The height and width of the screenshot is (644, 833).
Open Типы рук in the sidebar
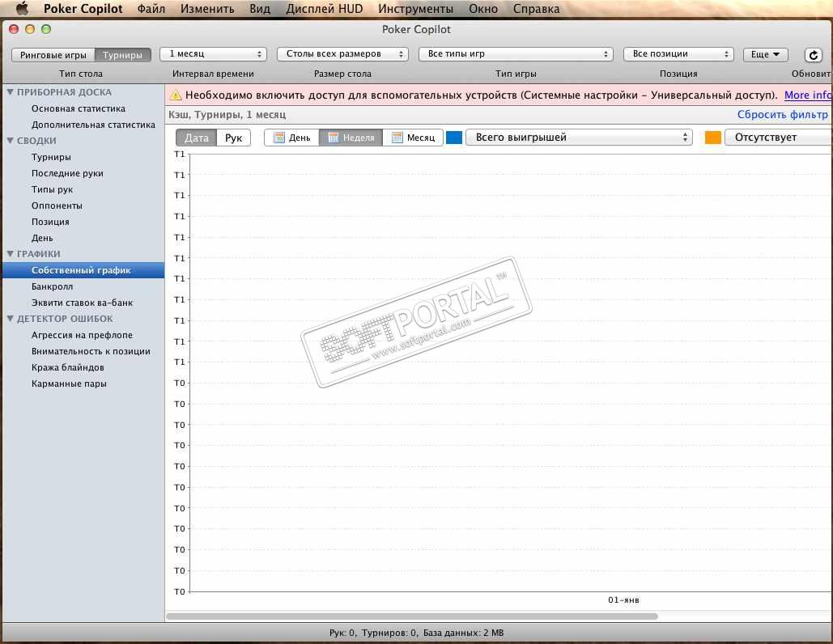click(52, 189)
